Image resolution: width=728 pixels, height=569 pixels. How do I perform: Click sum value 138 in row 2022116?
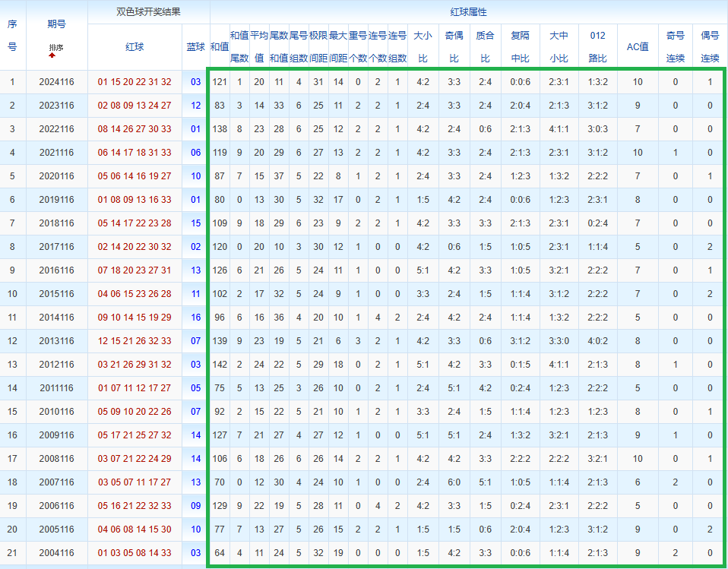pyautogui.click(x=220, y=129)
